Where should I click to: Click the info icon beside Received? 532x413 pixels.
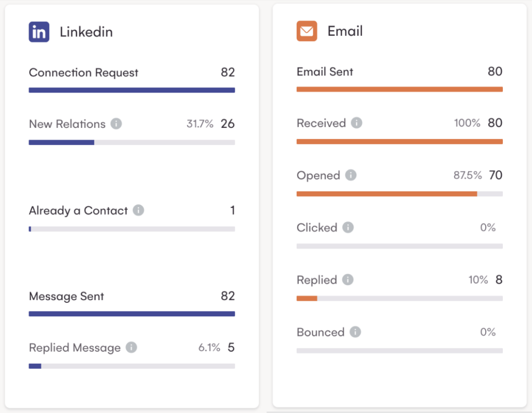point(358,123)
